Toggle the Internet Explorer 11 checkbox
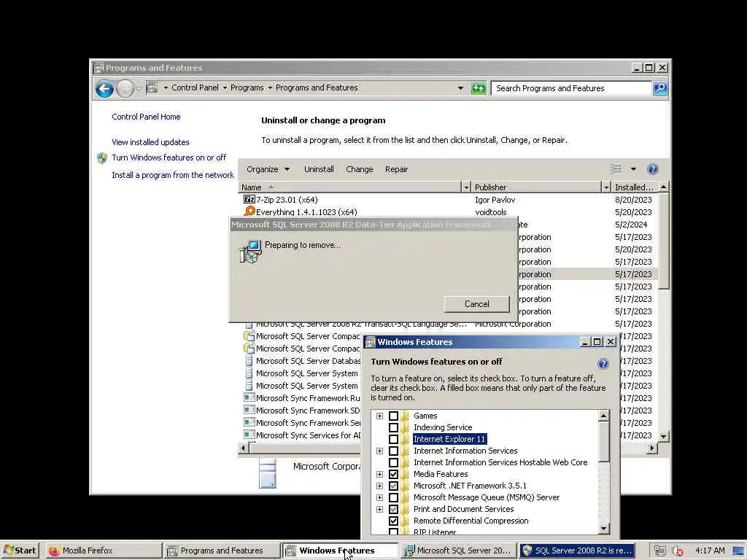Image resolution: width=747 pixels, height=560 pixels. pyautogui.click(x=393, y=439)
